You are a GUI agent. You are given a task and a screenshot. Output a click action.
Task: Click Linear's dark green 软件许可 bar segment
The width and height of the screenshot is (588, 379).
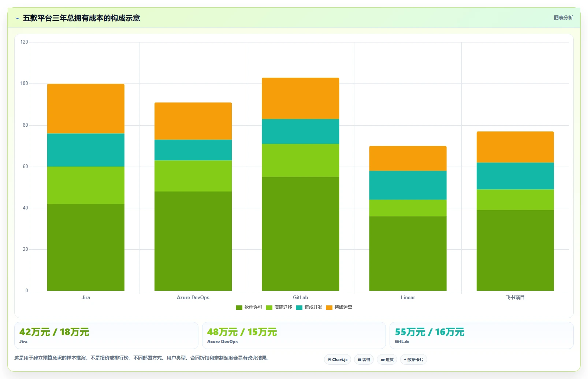point(408,253)
